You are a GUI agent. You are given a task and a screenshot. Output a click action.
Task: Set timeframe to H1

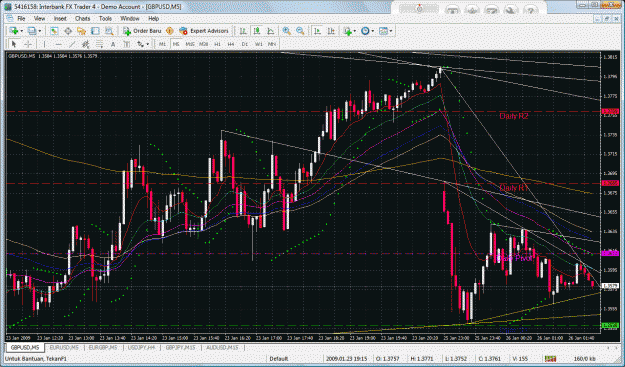pos(217,44)
